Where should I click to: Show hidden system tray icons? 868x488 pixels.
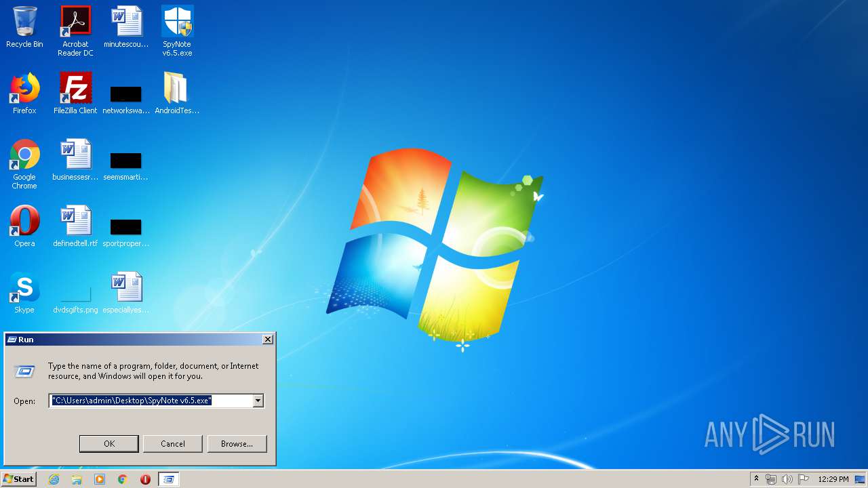coord(757,479)
